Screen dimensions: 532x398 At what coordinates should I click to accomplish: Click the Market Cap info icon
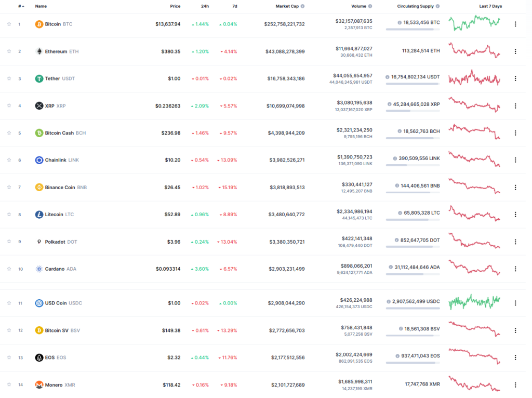(x=303, y=6)
